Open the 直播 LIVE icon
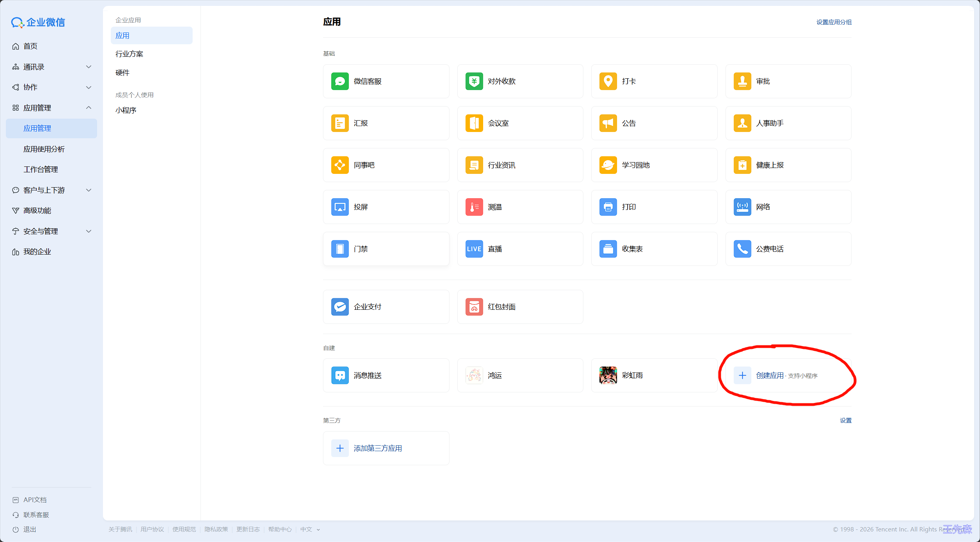The image size is (980, 542). [x=474, y=249]
